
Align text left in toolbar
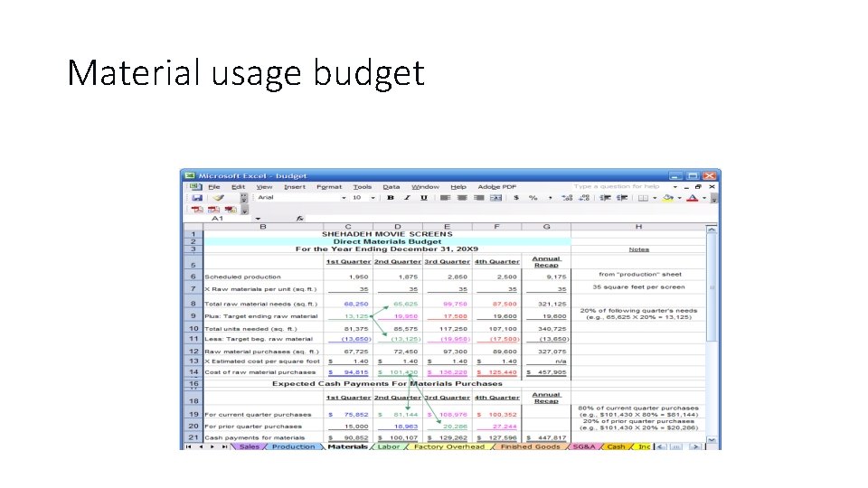[445, 198]
